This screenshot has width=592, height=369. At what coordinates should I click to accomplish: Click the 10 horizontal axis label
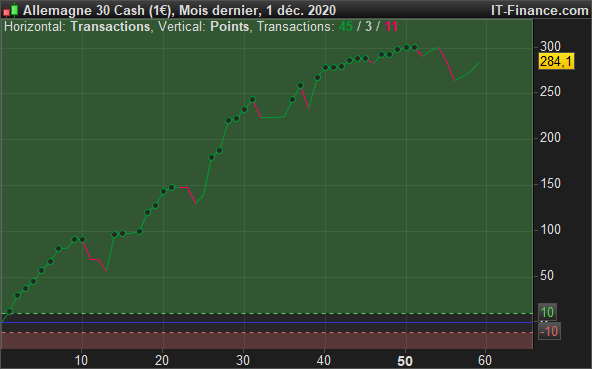tap(81, 361)
